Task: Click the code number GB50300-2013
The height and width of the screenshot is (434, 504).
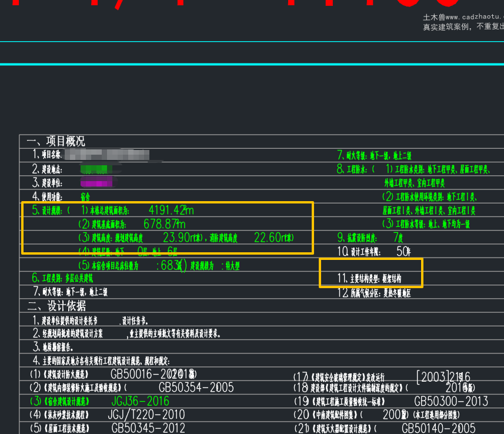Action: (451, 401)
